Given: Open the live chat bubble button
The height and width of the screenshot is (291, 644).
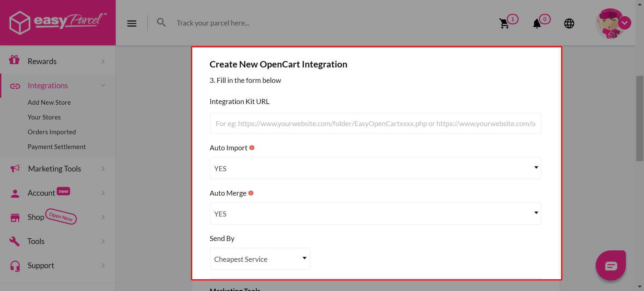Looking at the screenshot, I should [611, 265].
